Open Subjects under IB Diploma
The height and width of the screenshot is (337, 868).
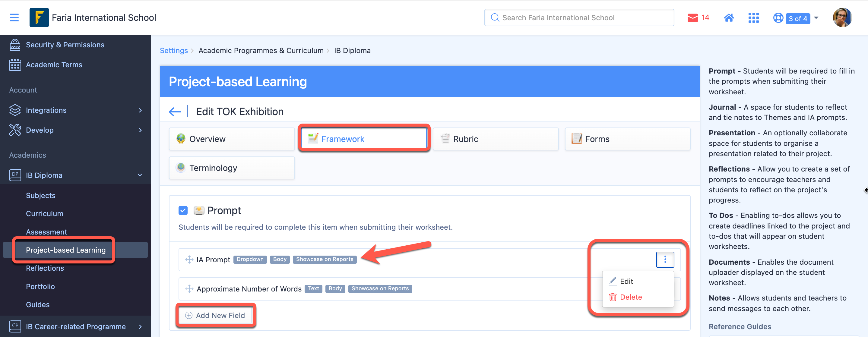pyautogui.click(x=40, y=195)
